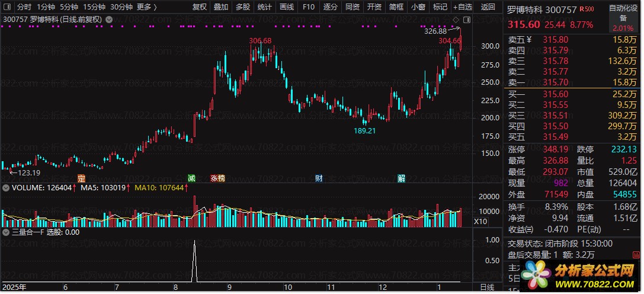Open the 小窗 mini window
The image size is (644, 294).
(x=418, y=7)
